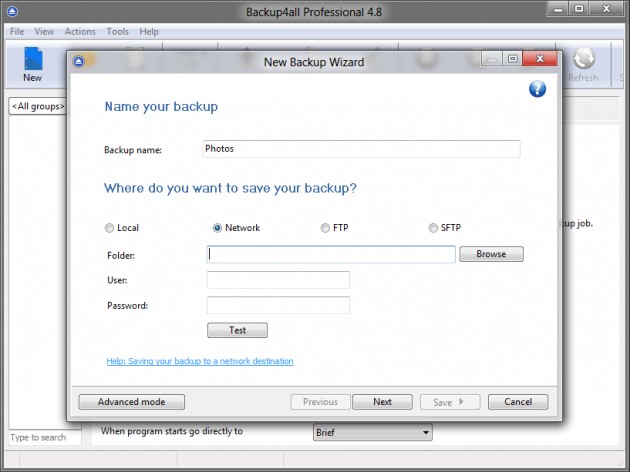This screenshot has height=472, width=630.
Task: Click the Test connection button
Action: (x=237, y=330)
